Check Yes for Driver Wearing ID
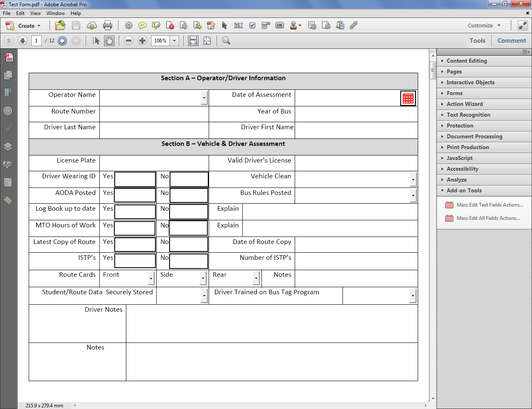 point(135,179)
